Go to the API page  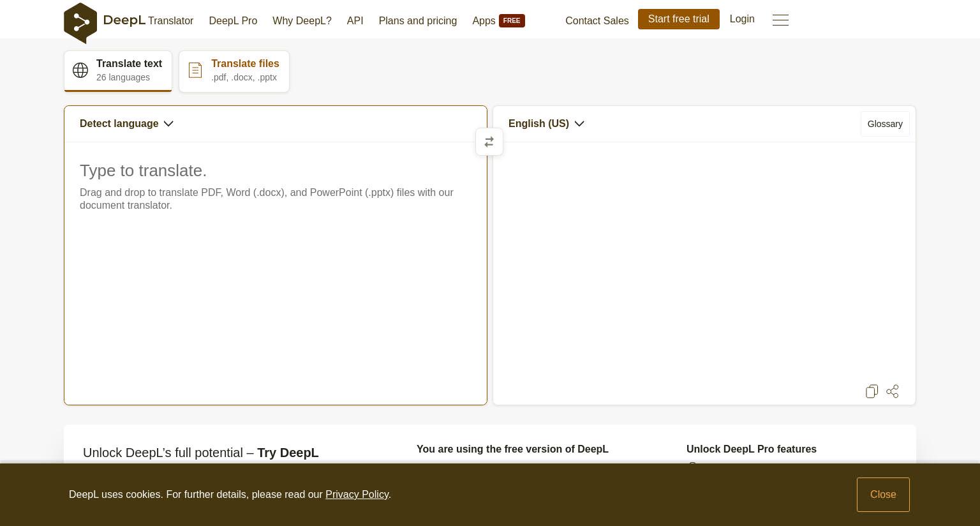coord(355,21)
